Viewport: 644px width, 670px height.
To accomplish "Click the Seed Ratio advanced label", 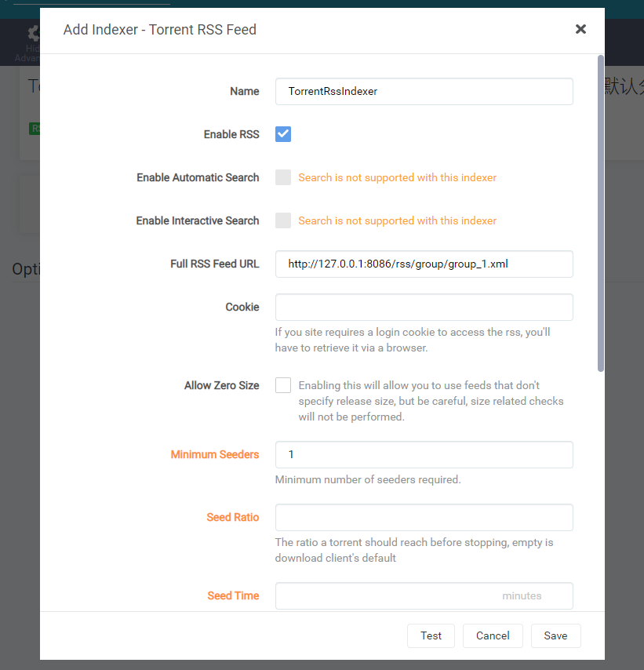I will pos(232,517).
